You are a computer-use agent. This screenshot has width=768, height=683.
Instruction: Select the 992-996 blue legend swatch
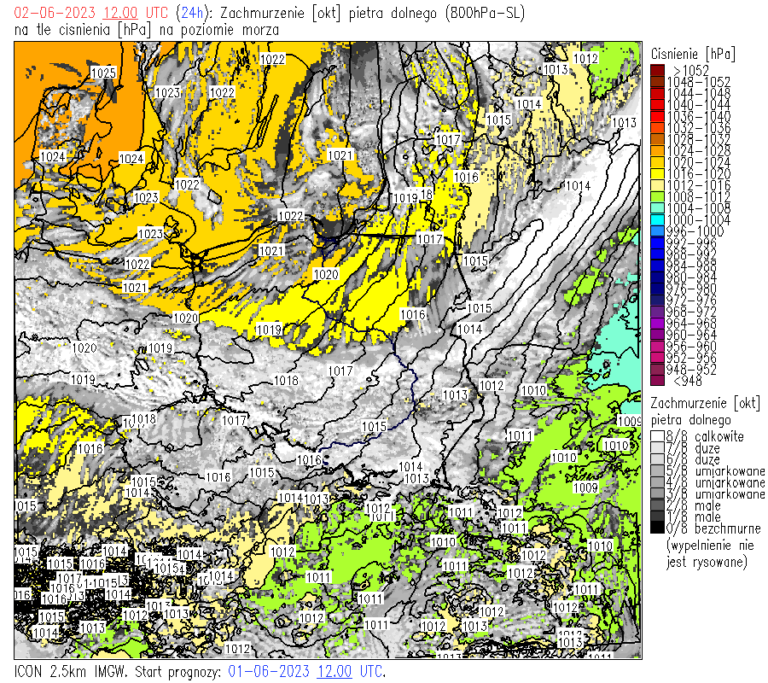click(657, 243)
